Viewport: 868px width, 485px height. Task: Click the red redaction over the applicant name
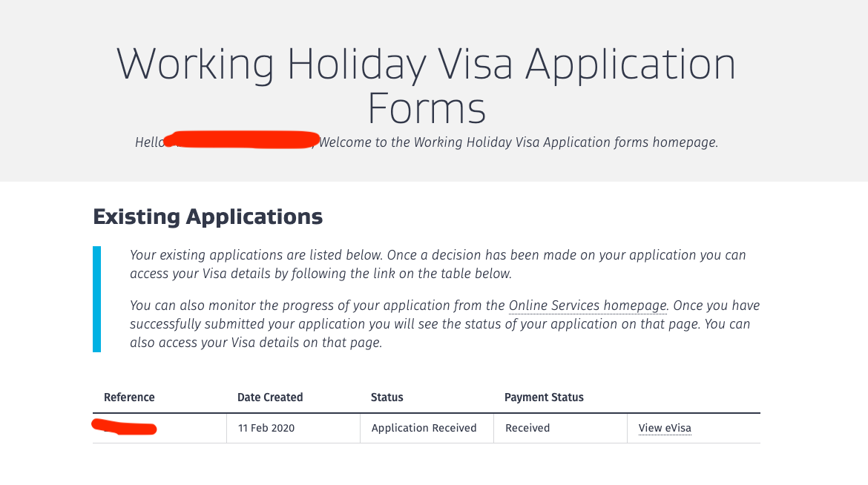241,139
